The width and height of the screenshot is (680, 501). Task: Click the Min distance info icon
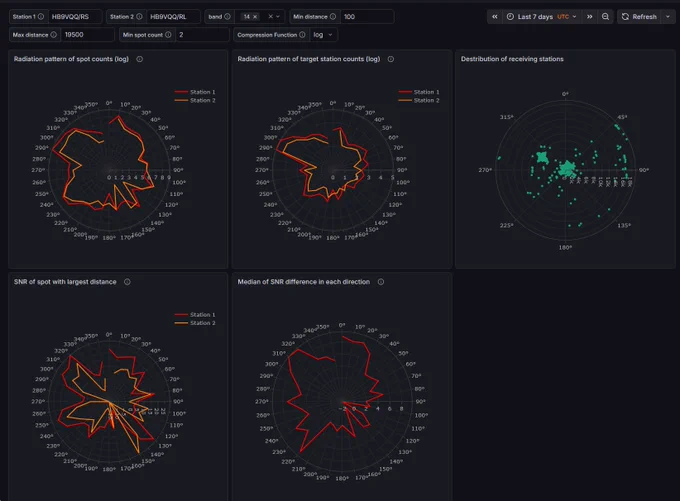coord(333,16)
